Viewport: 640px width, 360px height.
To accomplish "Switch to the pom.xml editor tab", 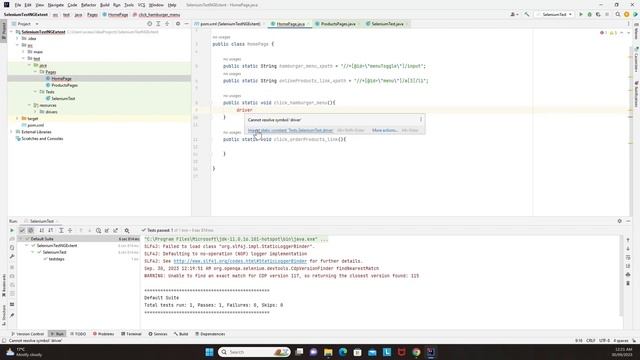I will click(230, 24).
